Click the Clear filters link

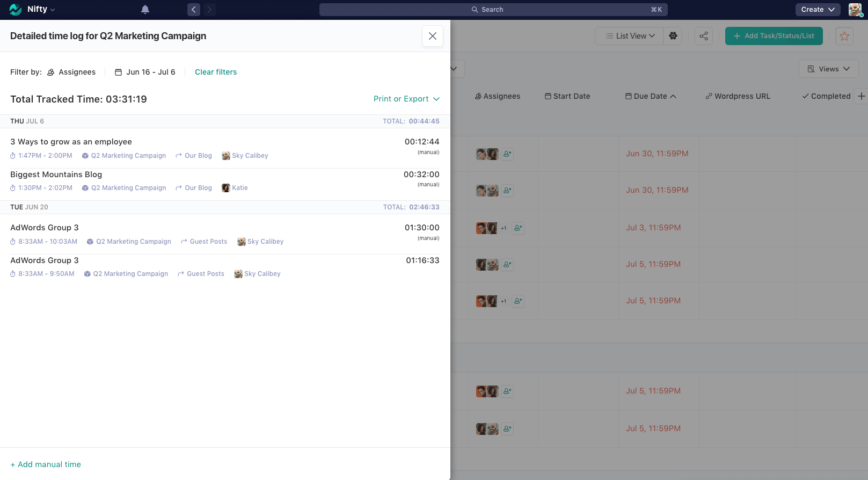(215, 72)
